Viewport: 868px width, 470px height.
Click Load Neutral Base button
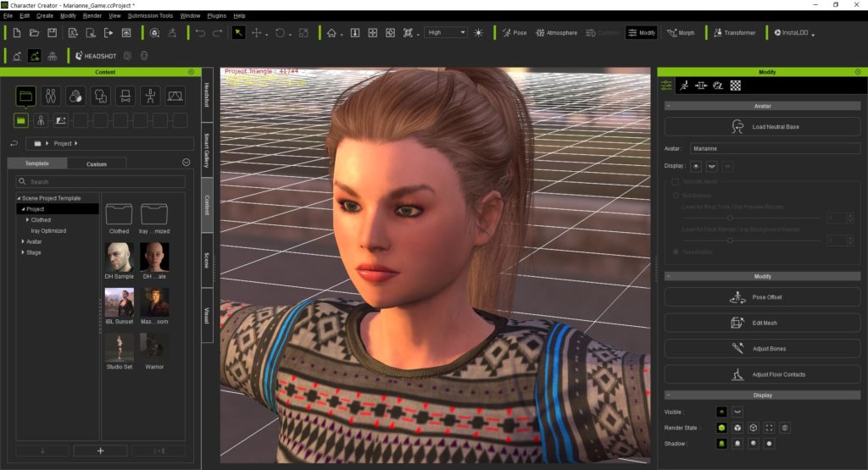click(762, 127)
